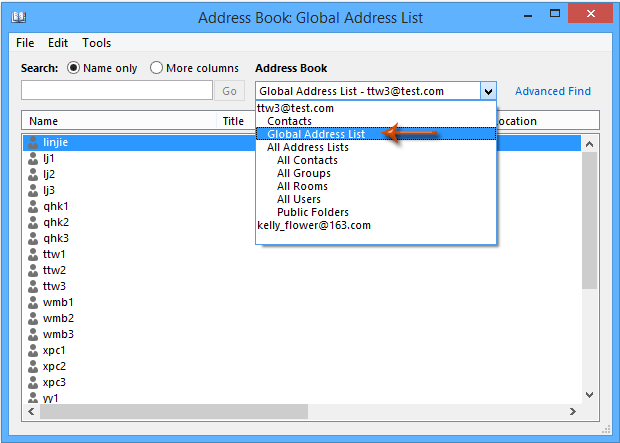Click the person icon beside ttw3
The image size is (620, 443).
pos(33,286)
